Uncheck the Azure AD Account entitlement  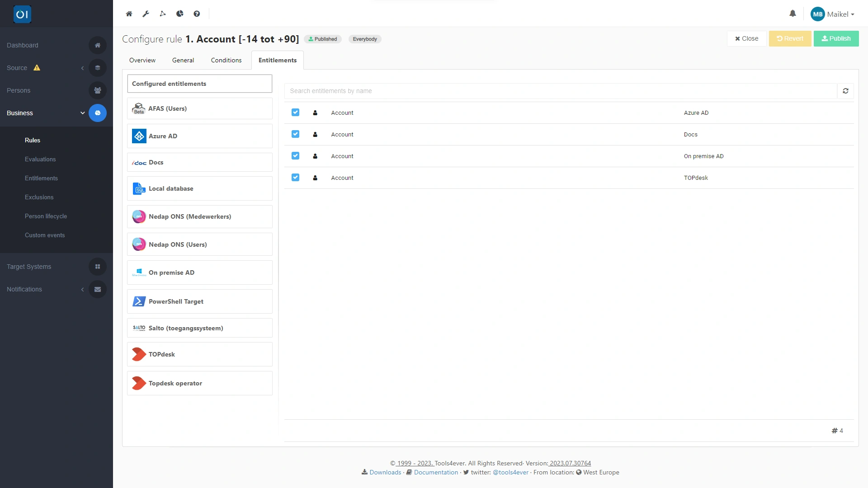(x=295, y=112)
